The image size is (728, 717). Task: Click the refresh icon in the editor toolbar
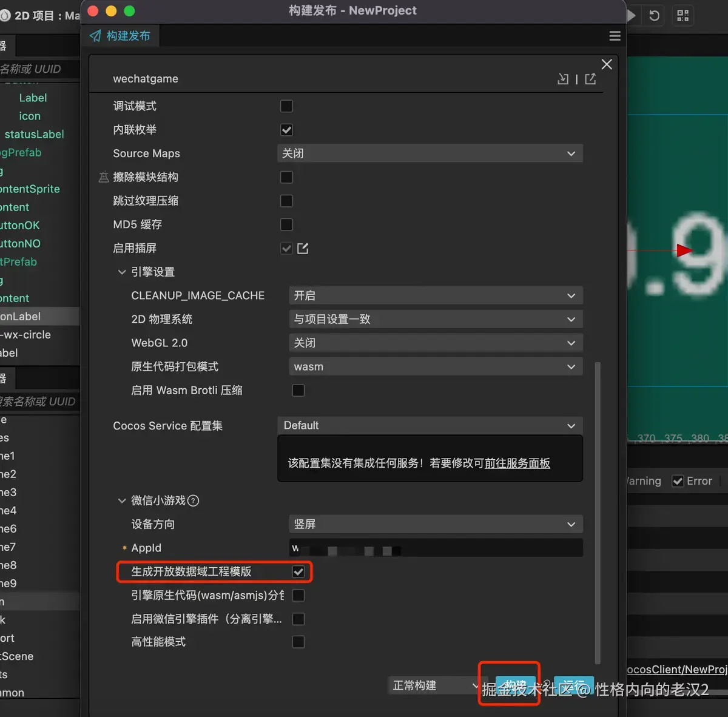(654, 16)
